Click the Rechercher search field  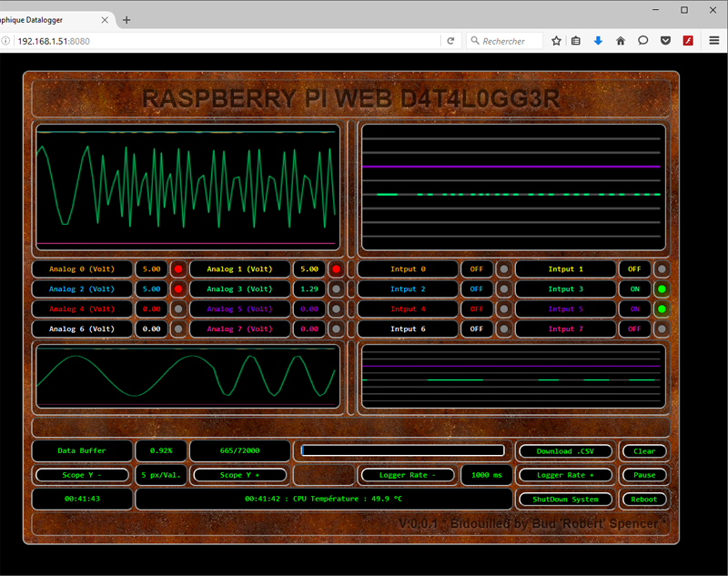(x=510, y=41)
